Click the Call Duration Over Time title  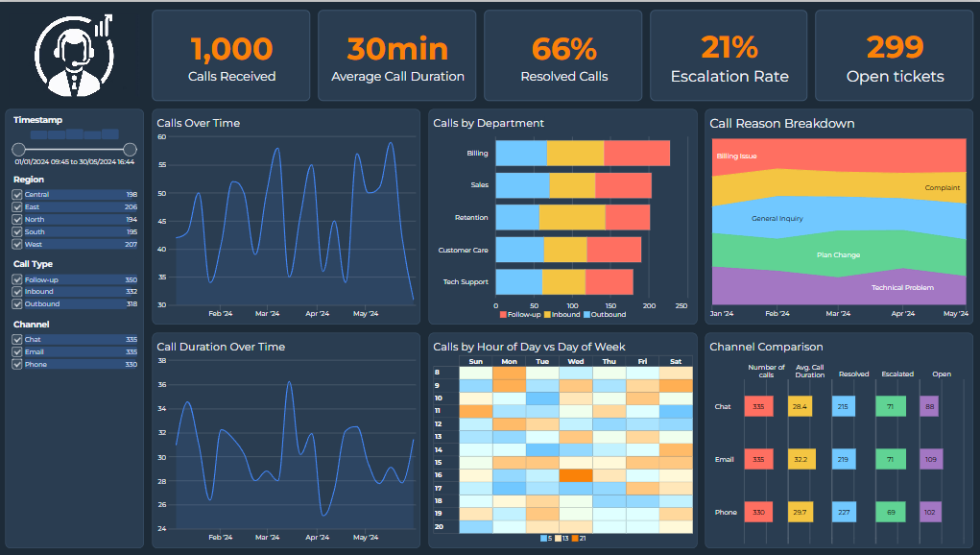(x=221, y=347)
